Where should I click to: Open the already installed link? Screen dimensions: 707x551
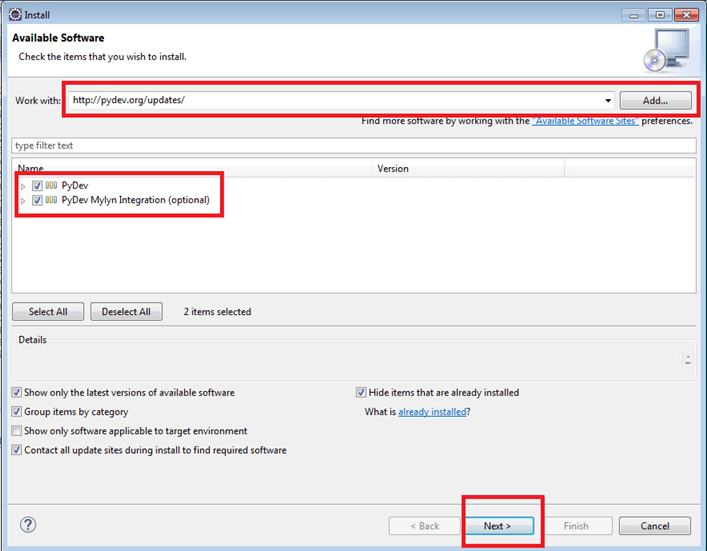(432, 412)
